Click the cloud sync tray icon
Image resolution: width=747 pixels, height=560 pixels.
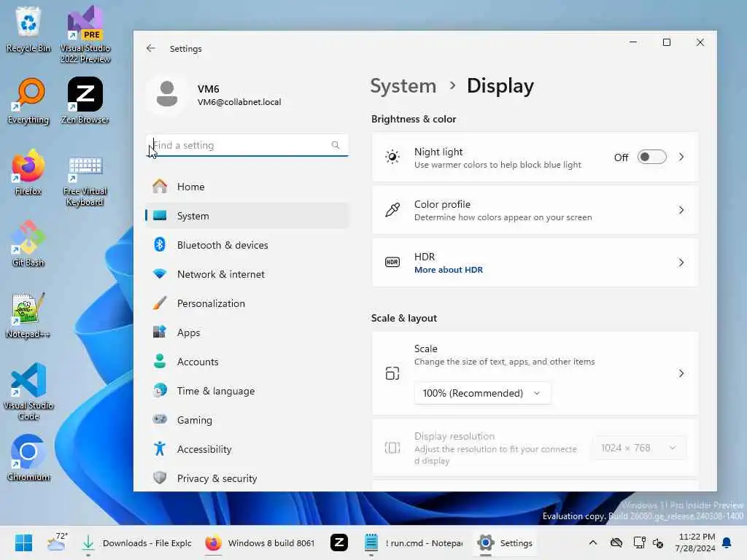coord(616,542)
